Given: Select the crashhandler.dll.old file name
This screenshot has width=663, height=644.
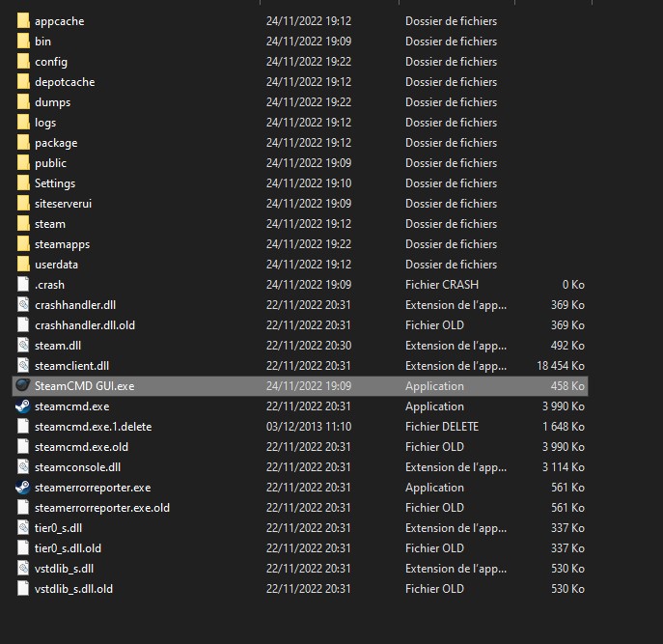Looking at the screenshot, I should [x=85, y=325].
